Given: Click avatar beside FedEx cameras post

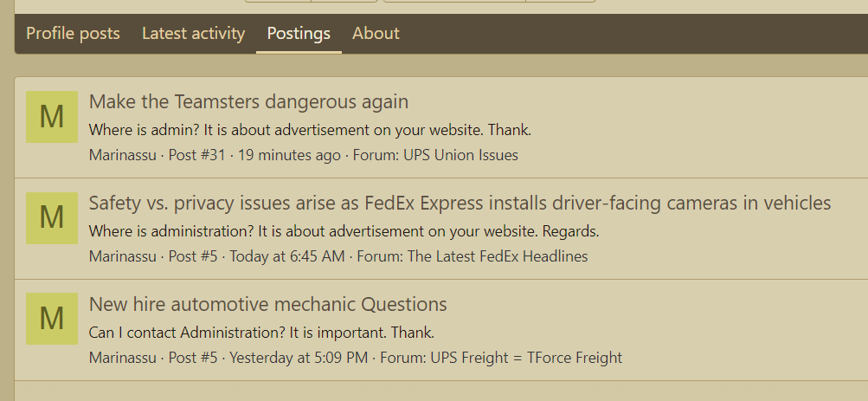Looking at the screenshot, I should 52,218.
